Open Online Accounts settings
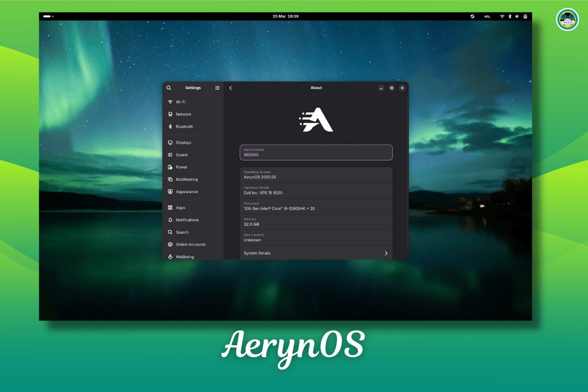The image size is (588, 392). click(191, 245)
